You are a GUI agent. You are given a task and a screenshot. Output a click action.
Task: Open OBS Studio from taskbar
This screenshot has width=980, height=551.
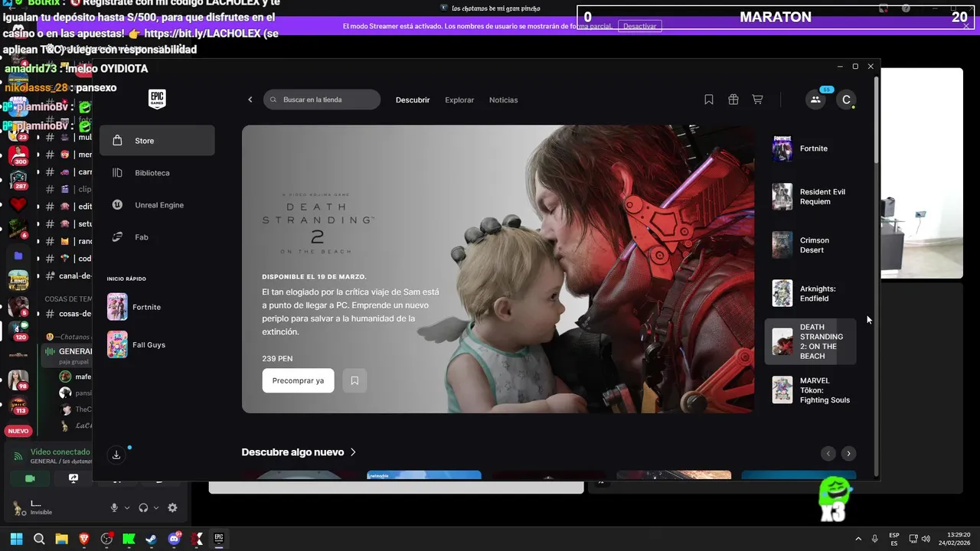tap(106, 539)
